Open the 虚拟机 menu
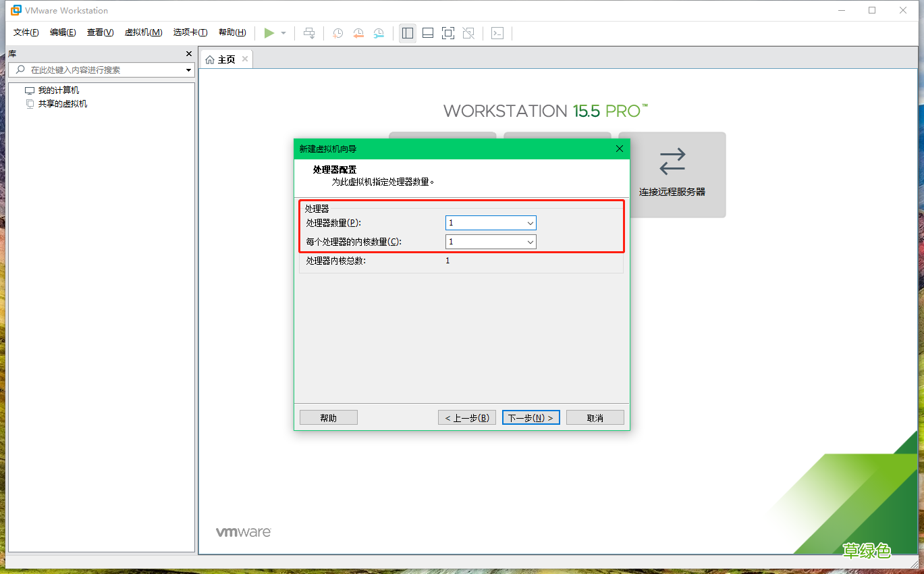Image resolution: width=924 pixels, height=574 pixels. click(143, 32)
